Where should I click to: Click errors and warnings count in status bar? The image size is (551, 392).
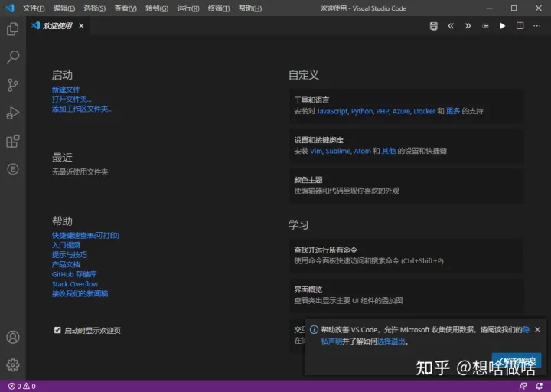pyautogui.click(x=21, y=387)
